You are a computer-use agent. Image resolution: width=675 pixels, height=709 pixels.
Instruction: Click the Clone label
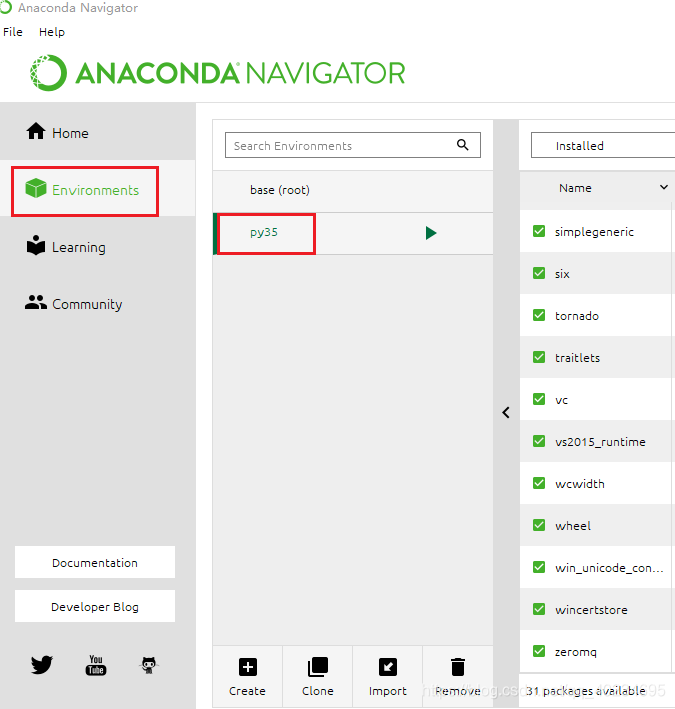pyautogui.click(x=318, y=691)
